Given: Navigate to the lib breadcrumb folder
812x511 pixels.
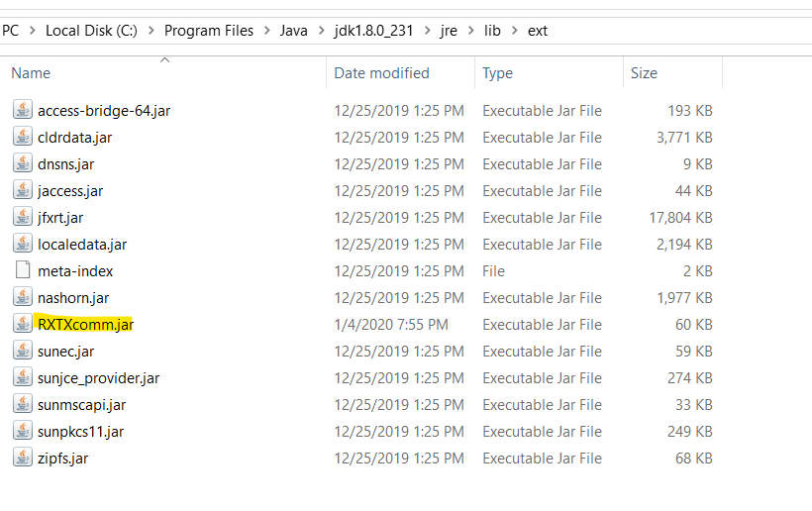Looking at the screenshot, I should pos(492,31).
